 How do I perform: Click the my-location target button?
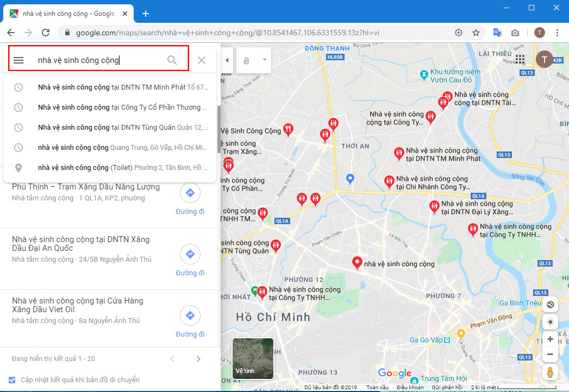pyautogui.click(x=550, y=322)
